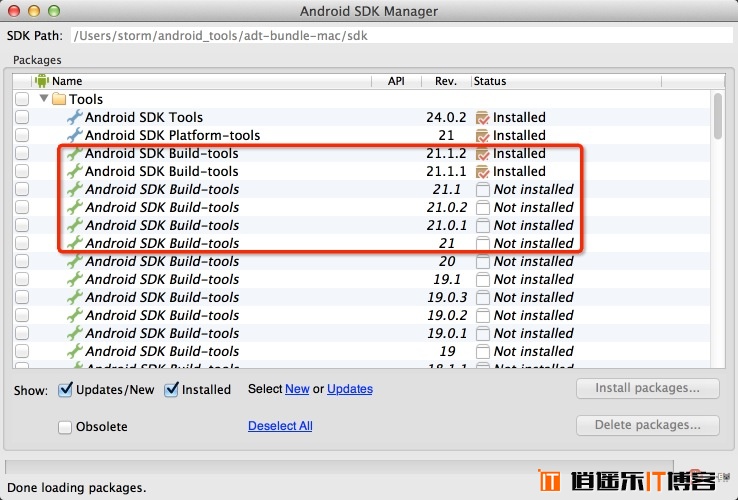
Task: Click not-installed status icon for rev 21.0.2
Action: coord(482,207)
